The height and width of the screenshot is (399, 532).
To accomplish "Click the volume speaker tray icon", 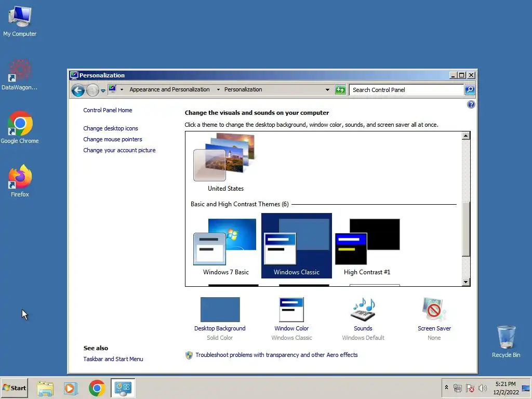I will [x=483, y=388].
